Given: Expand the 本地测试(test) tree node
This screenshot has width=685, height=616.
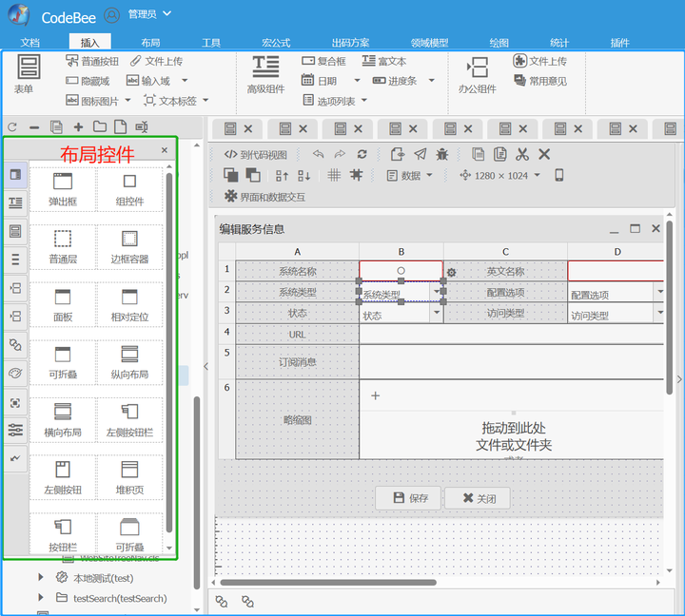Looking at the screenshot, I should click(41, 578).
